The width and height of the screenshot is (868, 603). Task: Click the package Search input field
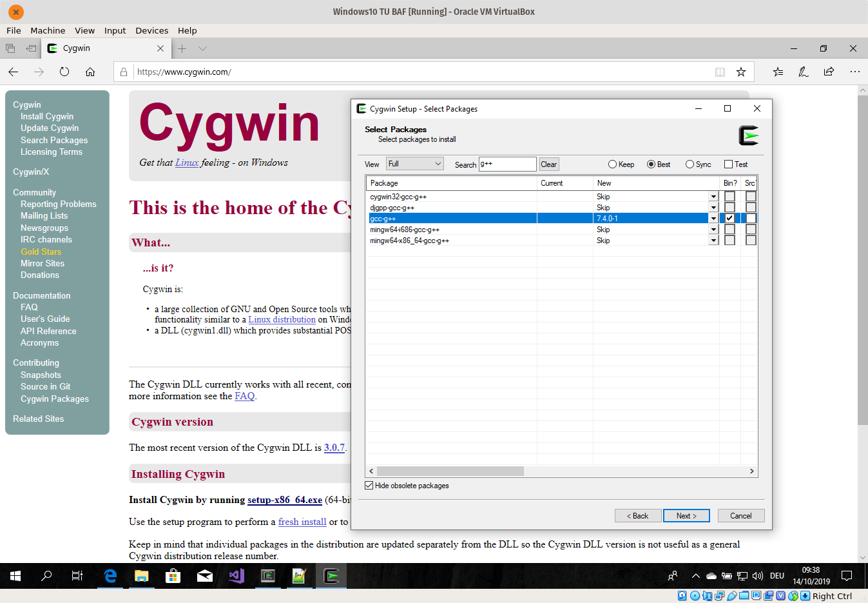507,164
